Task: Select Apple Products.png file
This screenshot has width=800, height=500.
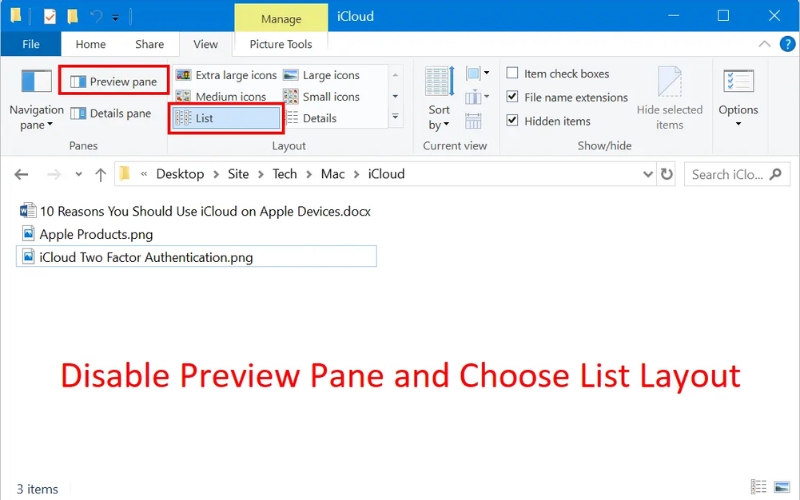Action: pyautogui.click(x=87, y=234)
